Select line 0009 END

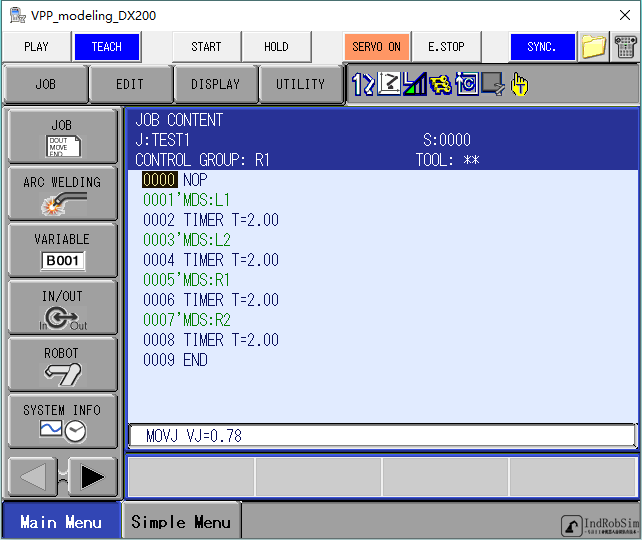click(175, 360)
